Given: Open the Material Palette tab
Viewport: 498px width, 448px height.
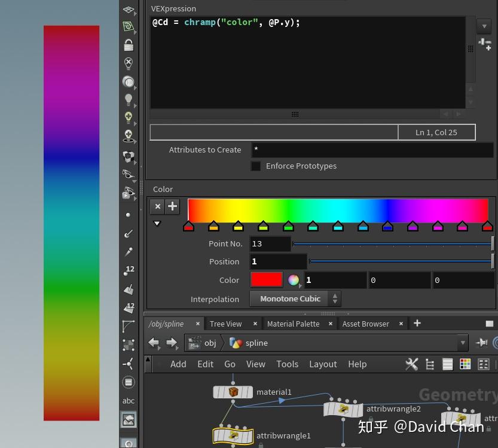Looking at the screenshot, I should pos(293,324).
